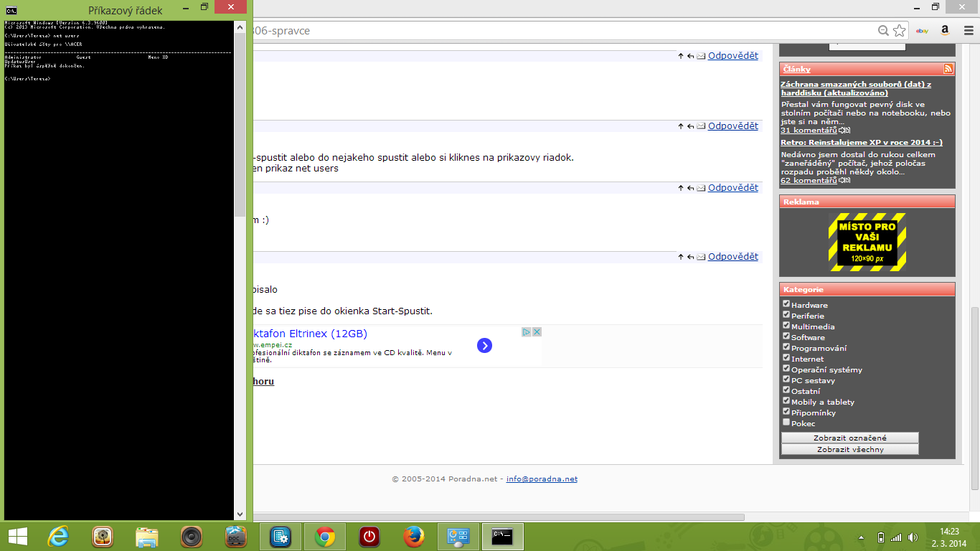
Task: Click the battery icon in system tray
Action: 881,537
